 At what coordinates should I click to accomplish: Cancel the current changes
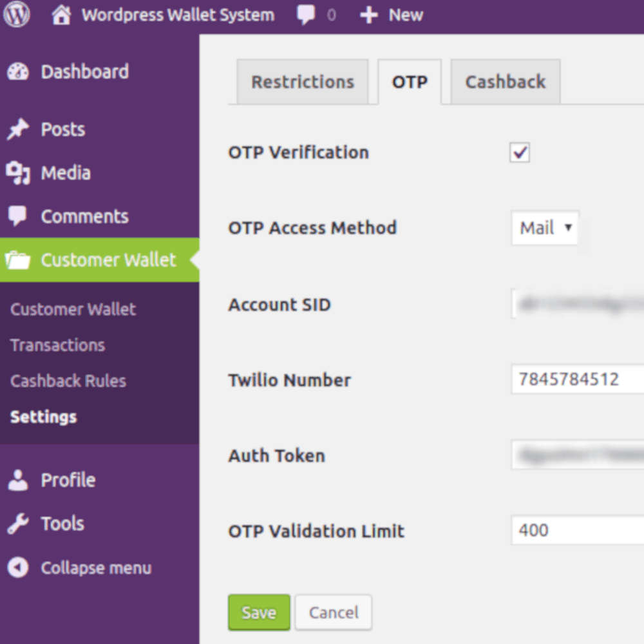click(333, 612)
